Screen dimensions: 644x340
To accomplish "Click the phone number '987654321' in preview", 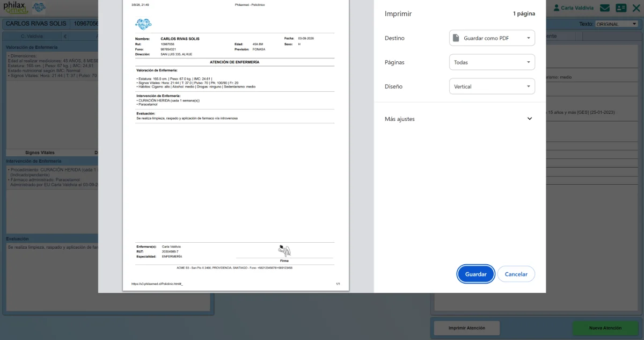I will click(168, 49).
